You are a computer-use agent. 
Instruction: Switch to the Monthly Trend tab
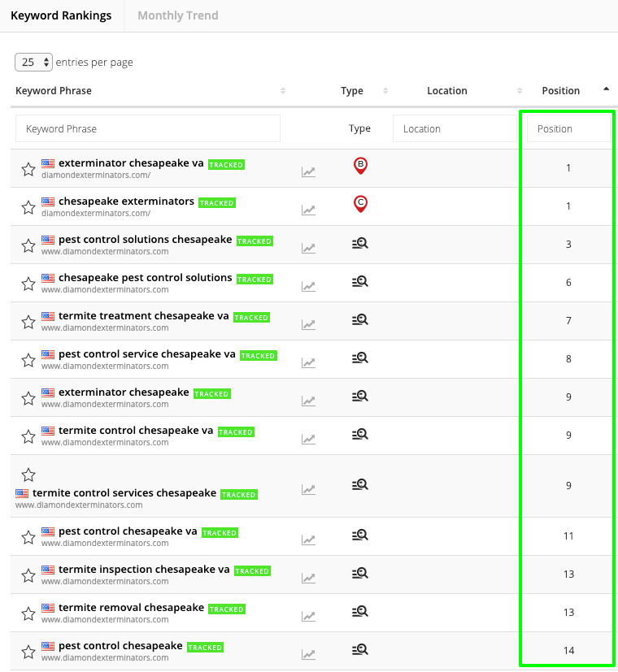click(177, 15)
